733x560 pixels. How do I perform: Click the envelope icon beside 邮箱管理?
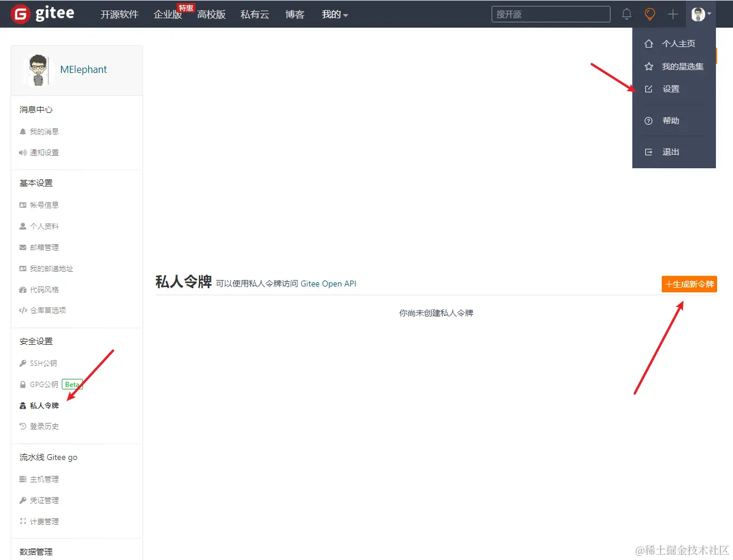[x=23, y=248]
